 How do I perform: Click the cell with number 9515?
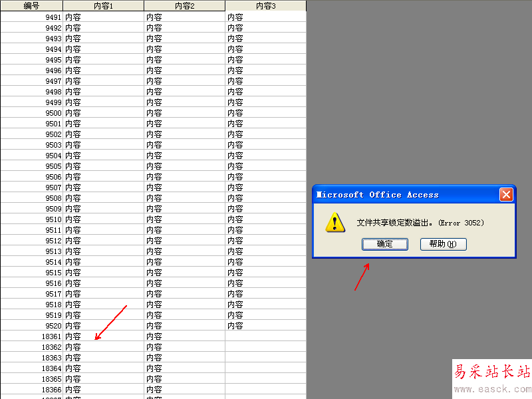(x=31, y=273)
